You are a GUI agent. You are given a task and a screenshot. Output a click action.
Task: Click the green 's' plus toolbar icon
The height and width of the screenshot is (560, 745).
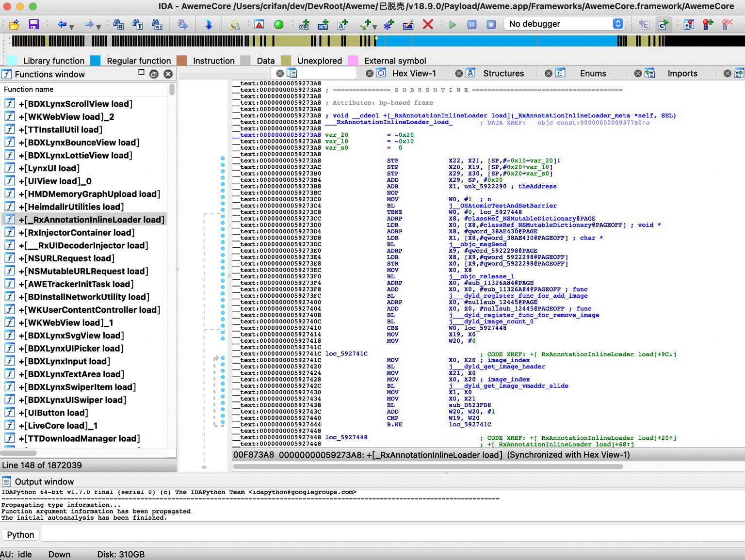366,24
